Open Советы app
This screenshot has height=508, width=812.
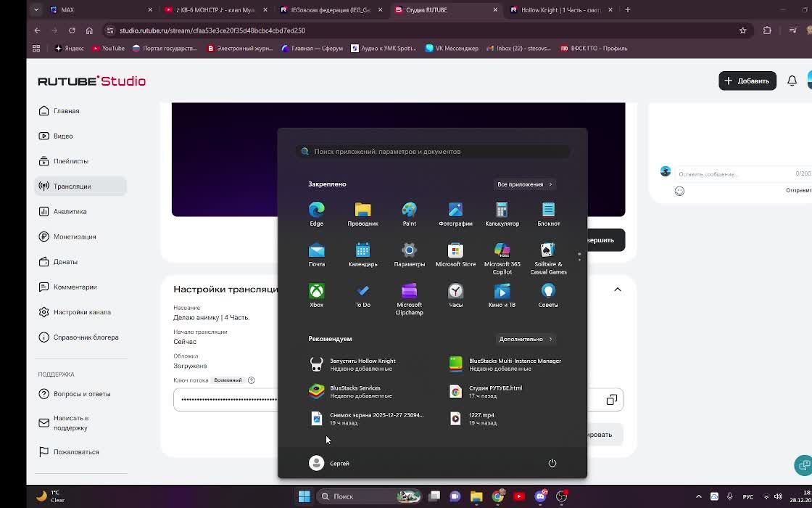[x=548, y=295]
